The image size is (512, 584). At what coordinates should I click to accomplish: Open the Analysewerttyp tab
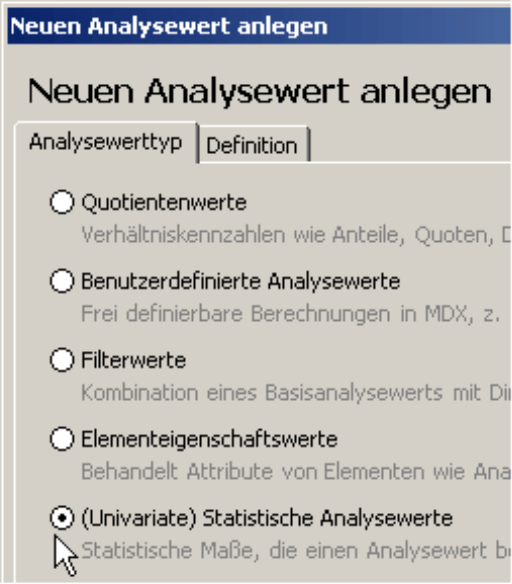pos(106,142)
